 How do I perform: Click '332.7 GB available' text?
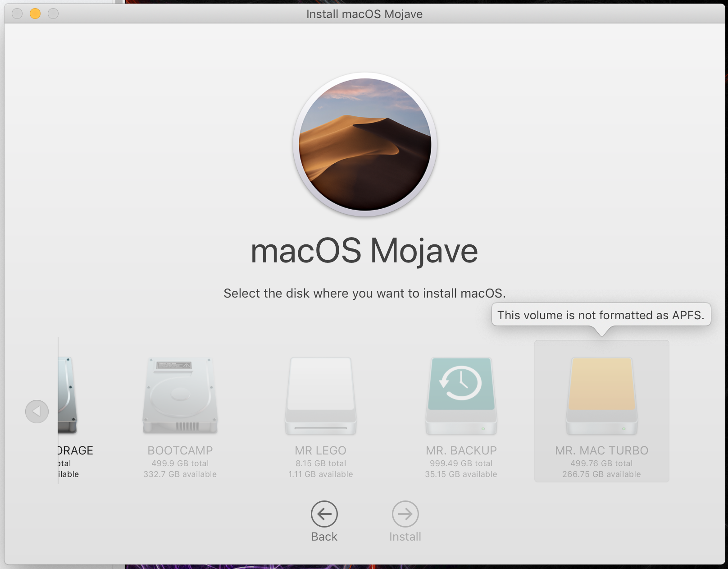coord(180,474)
